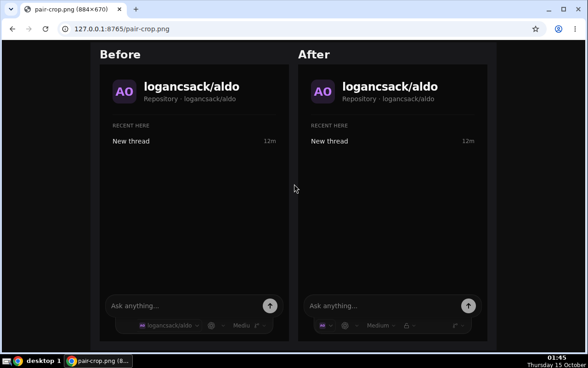Click the git branch icon in Before panel
Viewport: 588px width, 368px height.
[257, 326]
